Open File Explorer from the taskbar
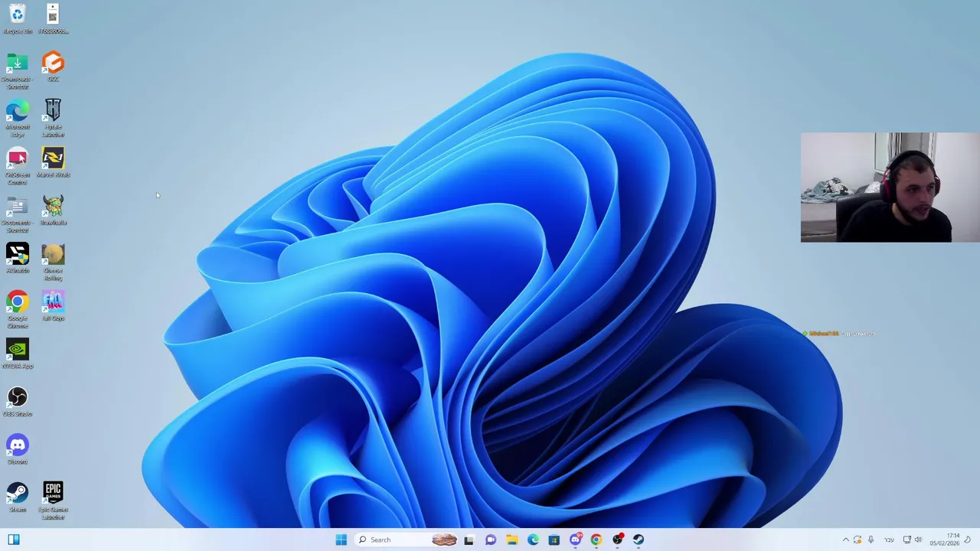The width and height of the screenshot is (980, 551). (x=511, y=540)
